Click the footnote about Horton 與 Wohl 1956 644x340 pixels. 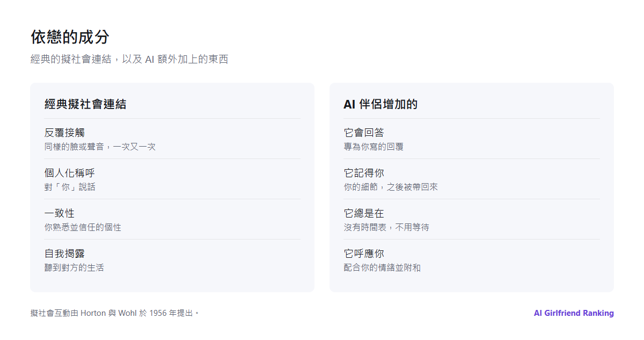tap(115, 313)
